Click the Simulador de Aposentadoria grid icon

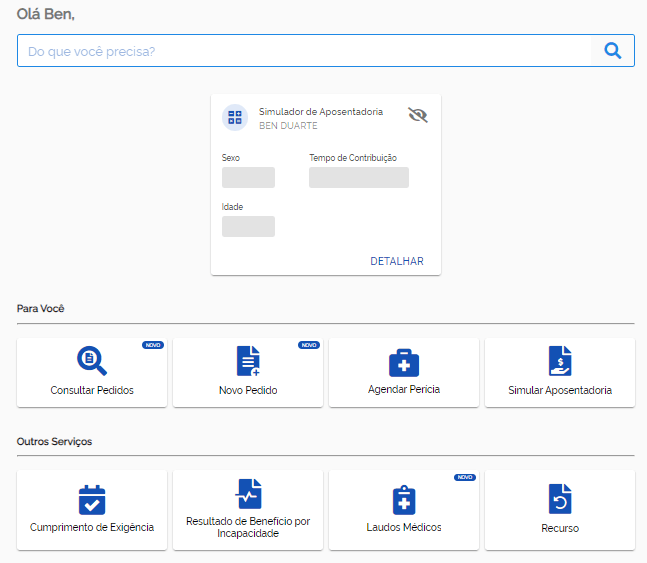click(235, 117)
